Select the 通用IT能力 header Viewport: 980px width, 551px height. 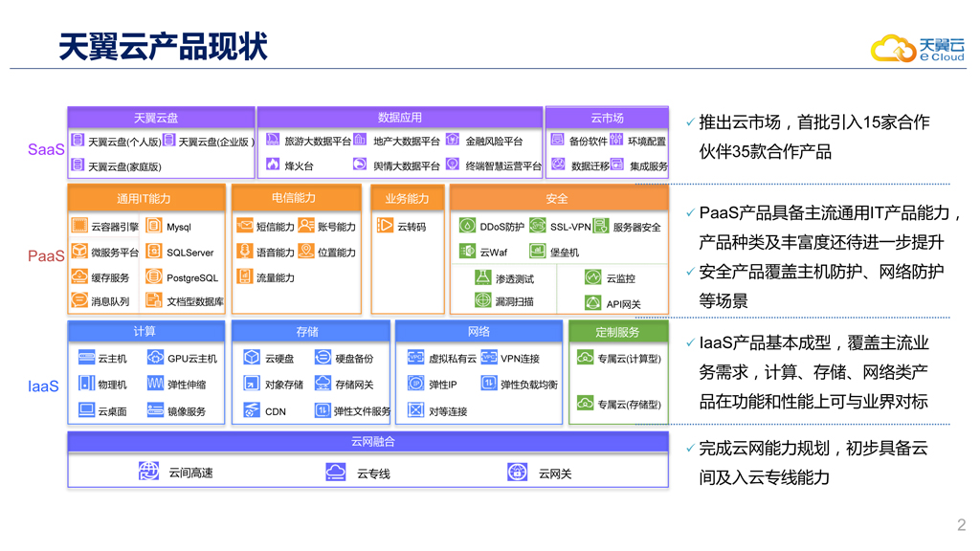click(x=146, y=198)
